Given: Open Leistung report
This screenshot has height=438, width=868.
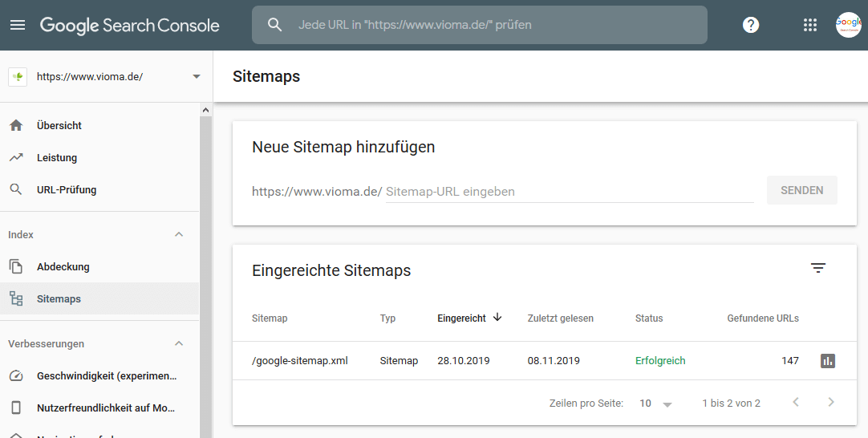Looking at the screenshot, I should (99, 158).
